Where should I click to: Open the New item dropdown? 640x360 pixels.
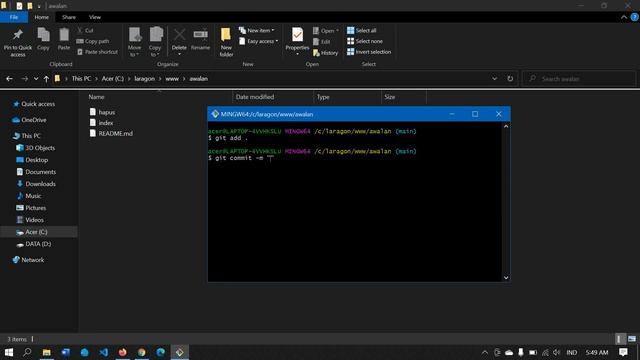coord(257,31)
